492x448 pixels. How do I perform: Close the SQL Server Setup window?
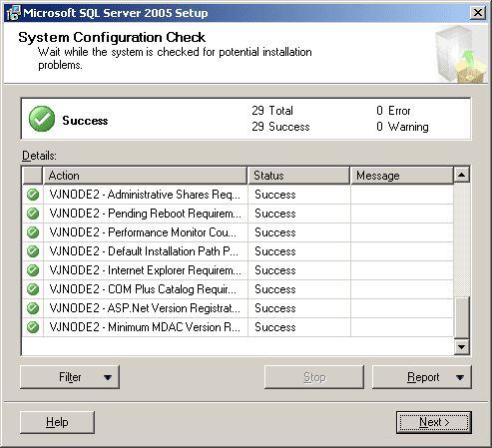tap(478, 13)
